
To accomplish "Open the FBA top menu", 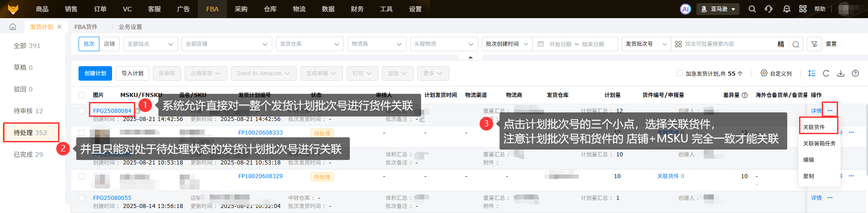I will (212, 9).
